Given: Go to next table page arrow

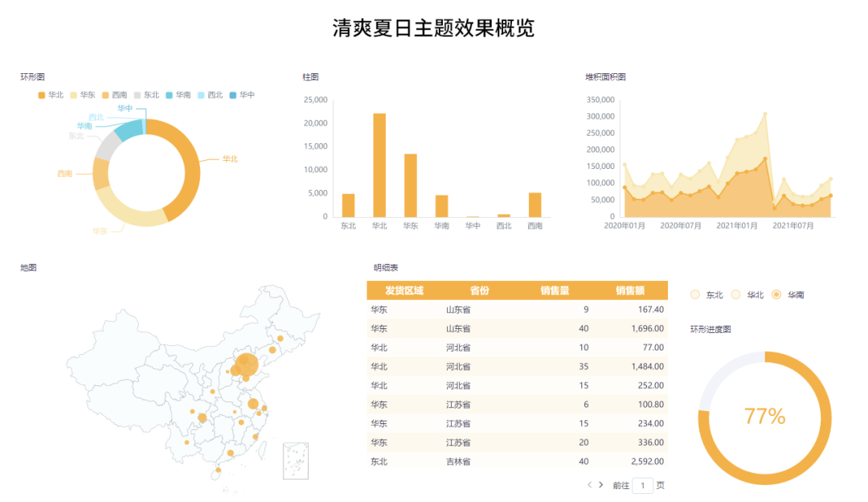Looking at the screenshot, I should [601, 485].
